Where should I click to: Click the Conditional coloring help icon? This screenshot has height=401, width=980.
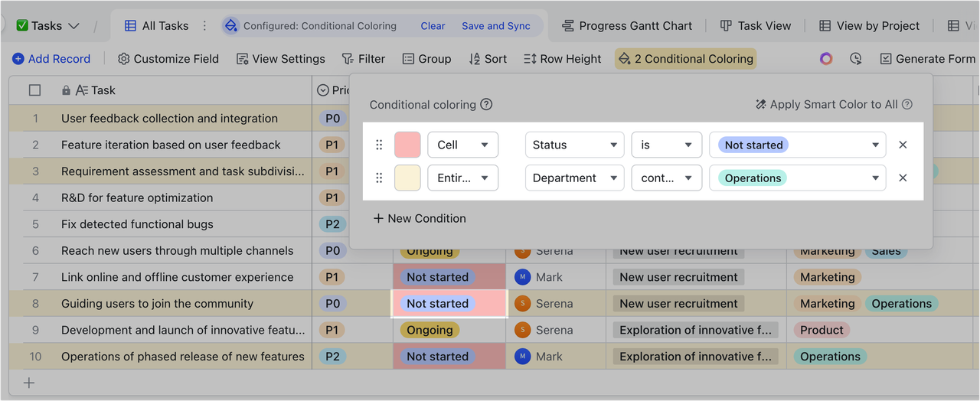coord(486,105)
